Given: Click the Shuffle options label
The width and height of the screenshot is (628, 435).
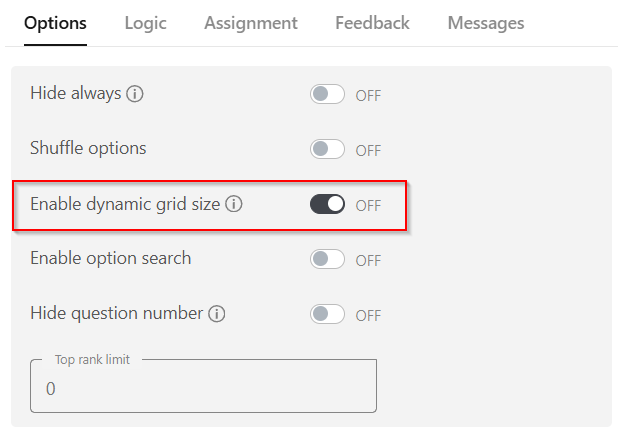Looking at the screenshot, I should pyautogui.click(x=88, y=149).
